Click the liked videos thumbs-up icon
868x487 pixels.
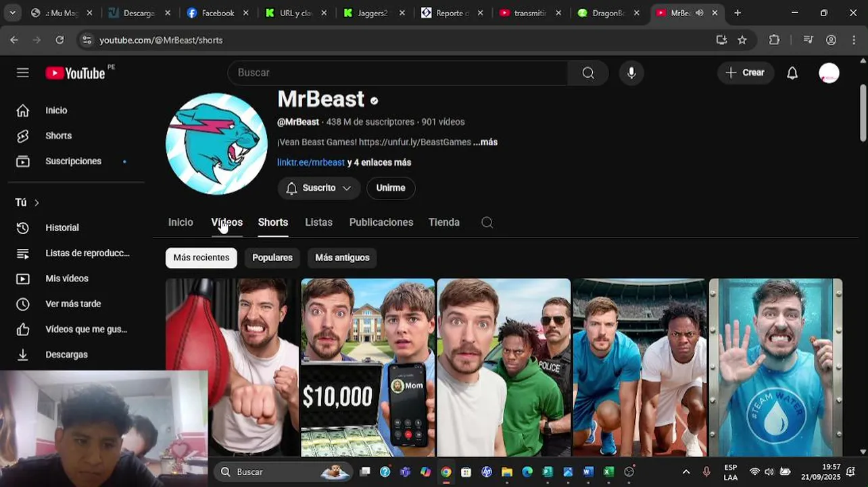pos(23,329)
